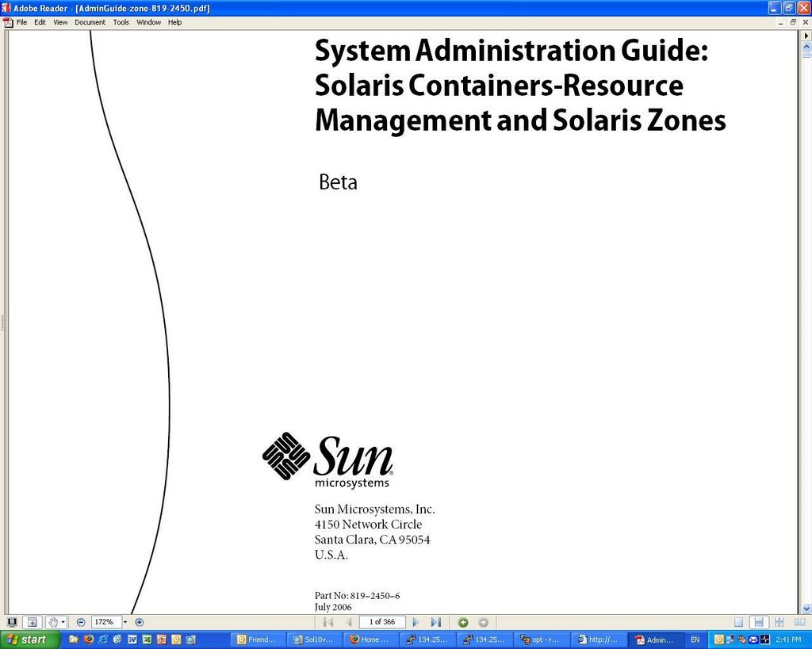Image resolution: width=812 pixels, height=649 pixels.
Task: Launch Outlook from Quick Launch
Action: click(176, 639)
